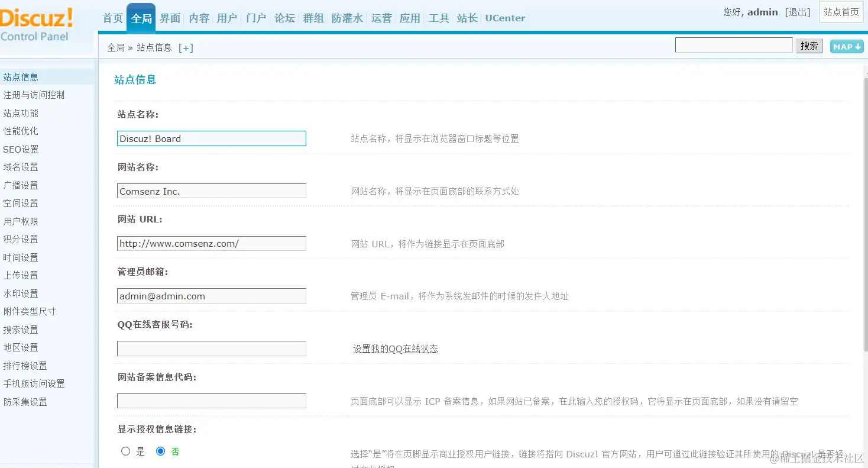The height and width of the screenshot is (468, 868).
Task: Focus the 站点名称 input field
Action: 212,138
